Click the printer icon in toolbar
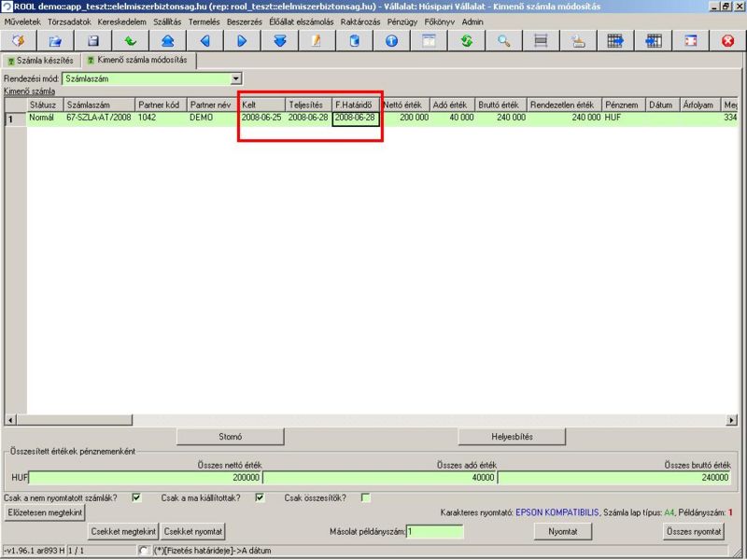 578,41
